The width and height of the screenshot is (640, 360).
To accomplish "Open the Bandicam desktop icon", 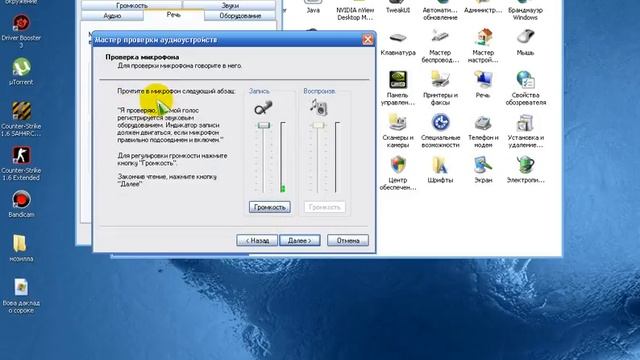I will (21, 200).
